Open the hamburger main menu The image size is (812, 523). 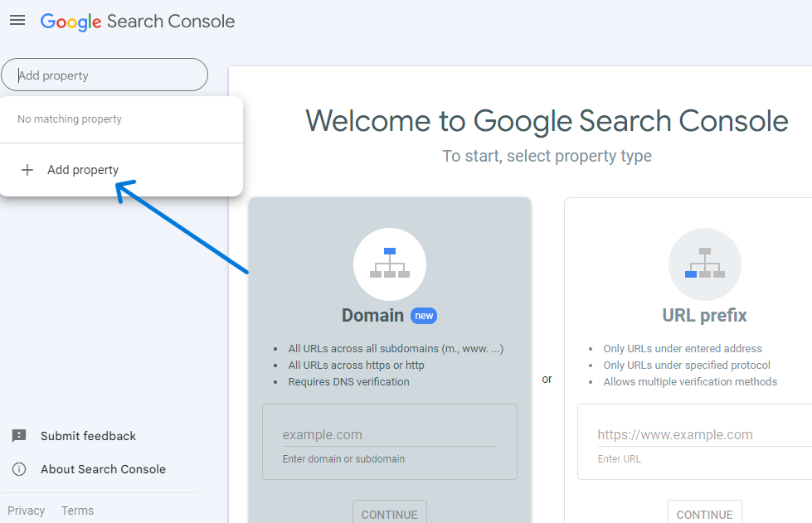pos(17,20)
